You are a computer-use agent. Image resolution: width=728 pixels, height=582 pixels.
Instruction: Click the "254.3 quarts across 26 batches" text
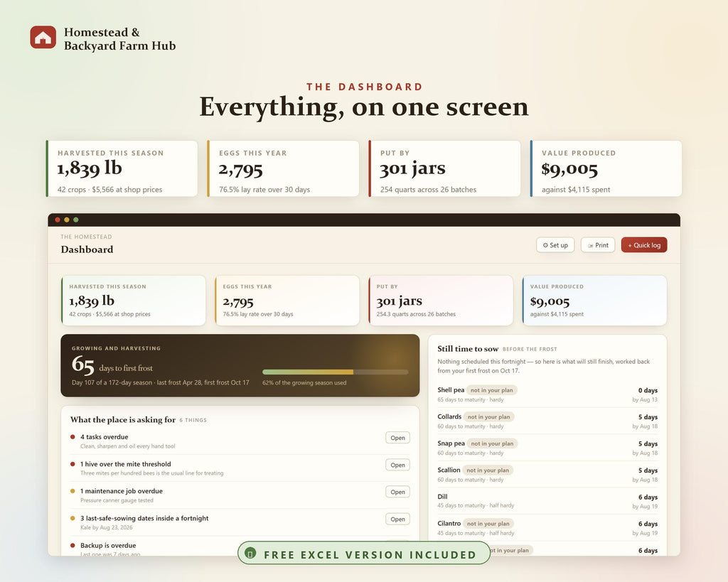[x=416, y=314]
